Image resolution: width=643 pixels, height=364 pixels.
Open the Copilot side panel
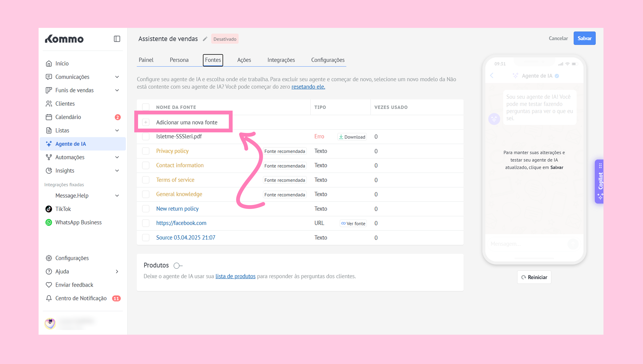[600, 181]
